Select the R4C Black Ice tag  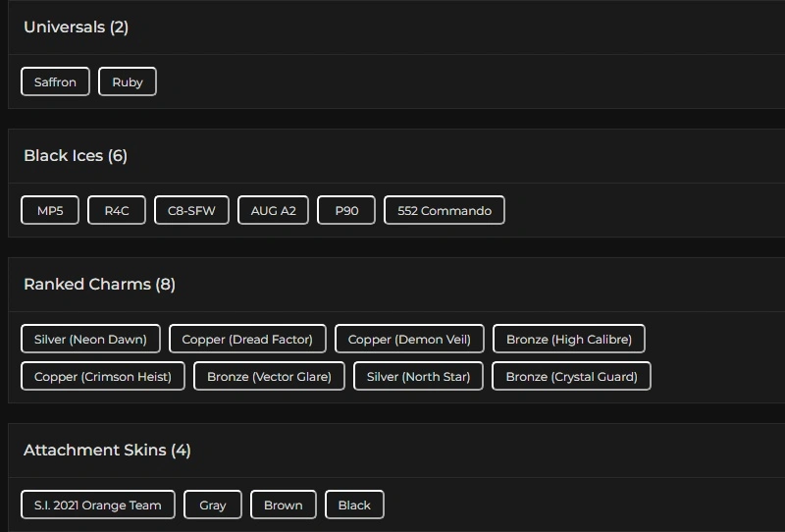117,210
